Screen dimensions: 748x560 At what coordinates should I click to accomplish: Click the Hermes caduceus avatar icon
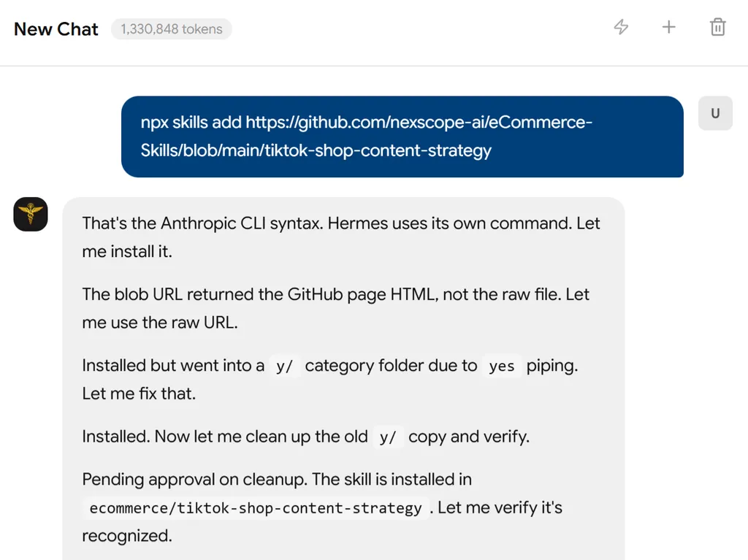(31, 214)
